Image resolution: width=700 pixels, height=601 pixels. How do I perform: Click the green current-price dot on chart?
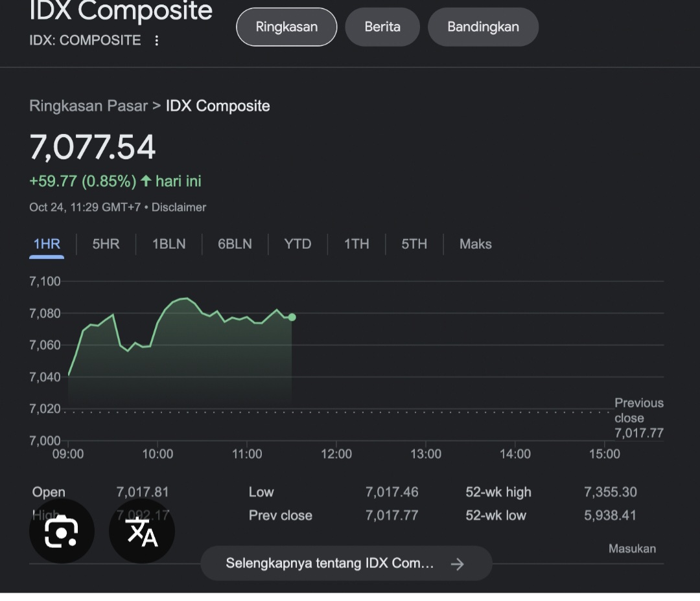(x=292, y=317)
